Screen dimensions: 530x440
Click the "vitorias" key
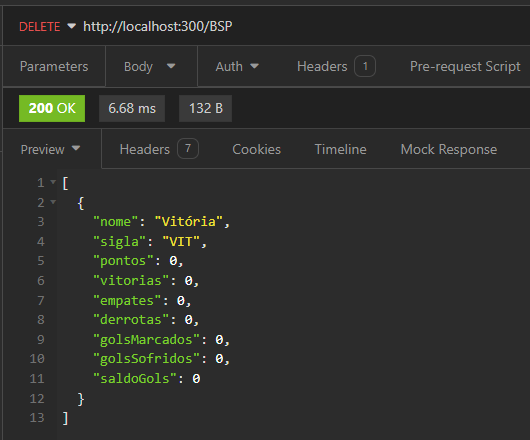[x=131, y=280]
